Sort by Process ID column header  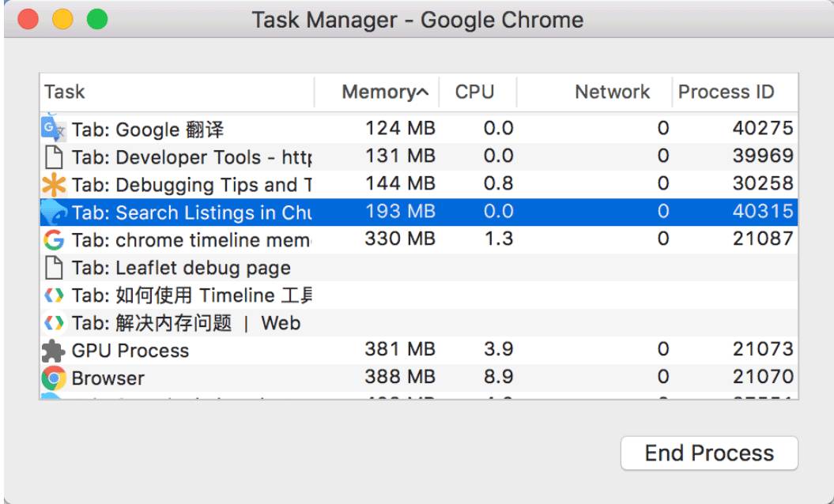(726, 92)
